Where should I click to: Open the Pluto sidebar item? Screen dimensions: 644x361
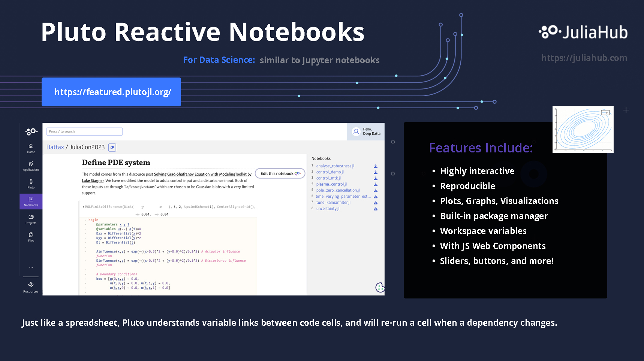coord(31,183)
